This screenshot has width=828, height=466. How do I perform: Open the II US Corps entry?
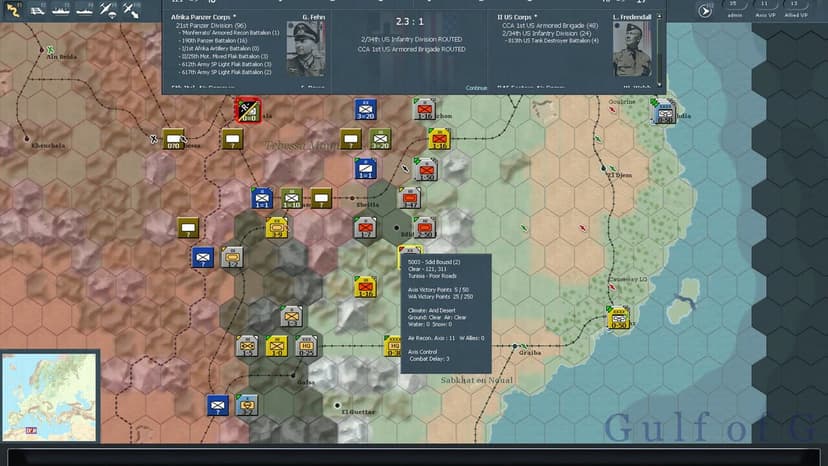tap(517, 17)
